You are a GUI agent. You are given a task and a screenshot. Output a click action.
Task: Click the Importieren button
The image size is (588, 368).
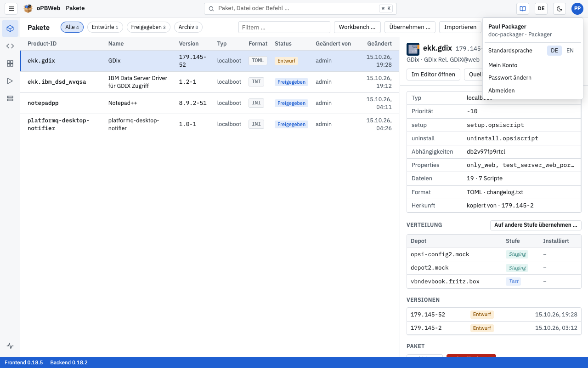(x=460, y=27)
